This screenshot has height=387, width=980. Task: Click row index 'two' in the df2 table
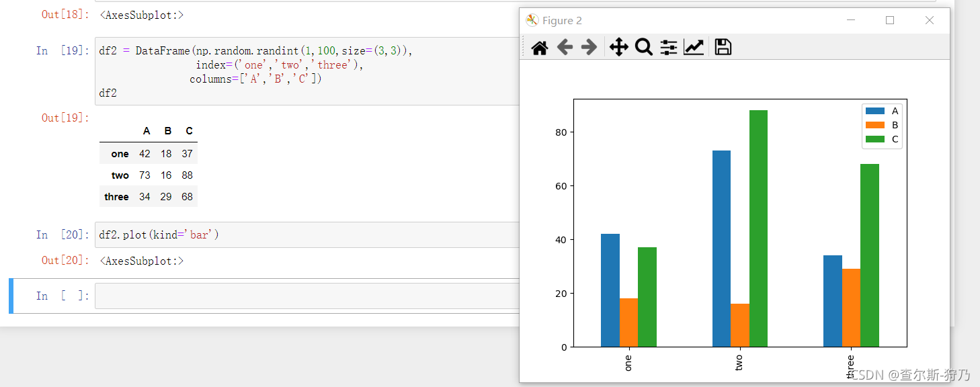pyautogui.click(x=120, y=175)
